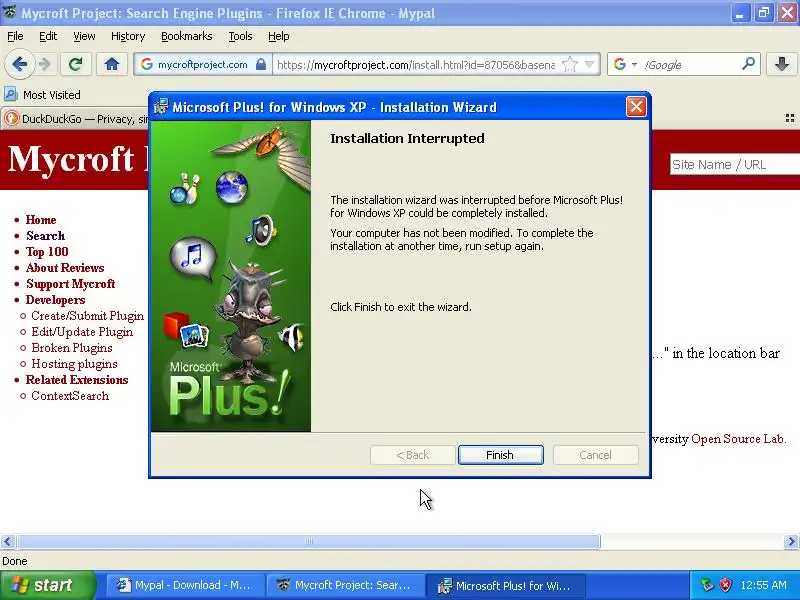Click the Finish button in the wizard
Image resolution: width=800 pixels, height=600 pixels.
click(500, 455)
